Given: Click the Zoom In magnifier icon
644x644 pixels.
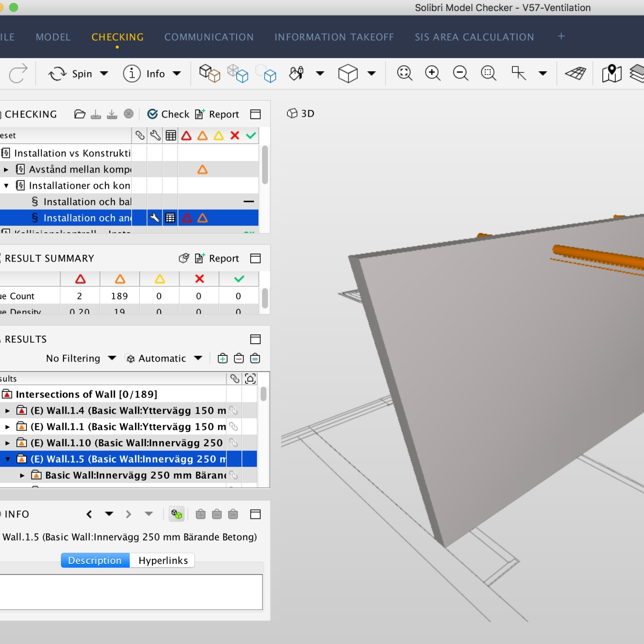Looking at the screenshot, I should click(433, 73).
